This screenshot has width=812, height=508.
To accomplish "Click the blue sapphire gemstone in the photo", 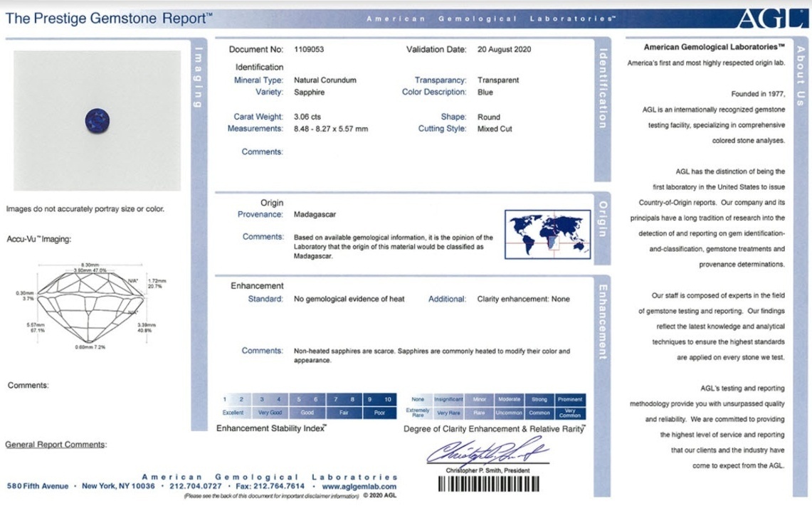I will (x=96, y=120).
